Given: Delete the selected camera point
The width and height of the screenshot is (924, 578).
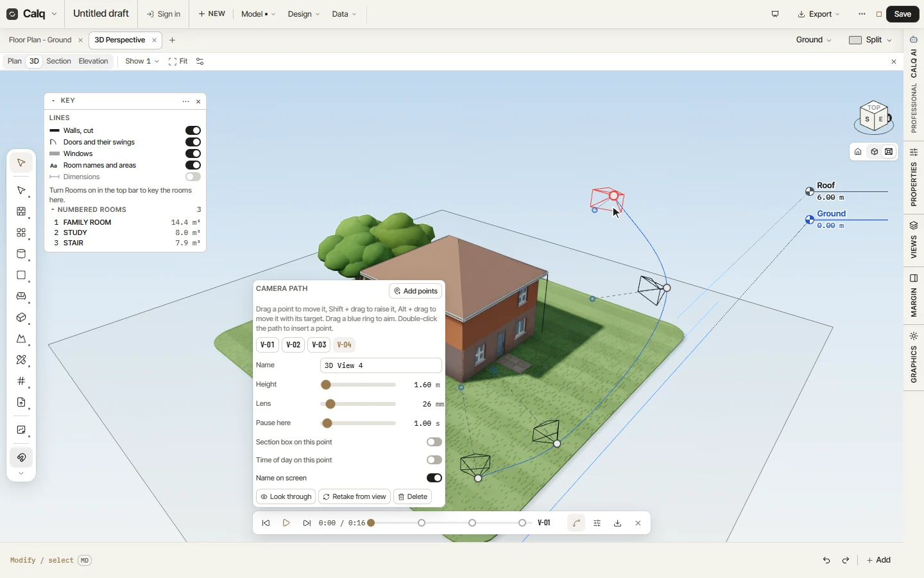Looking at the screenshot, I should [413, 497].
